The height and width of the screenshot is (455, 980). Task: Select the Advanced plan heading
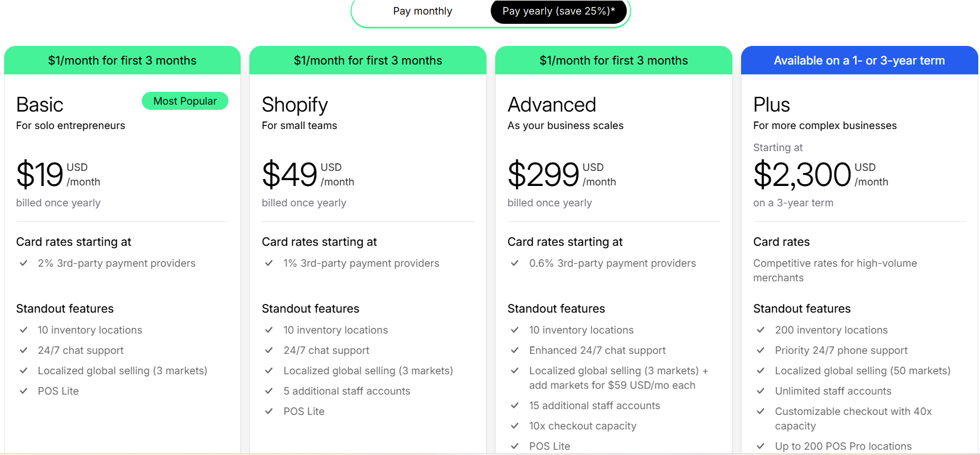pos(552,105)
